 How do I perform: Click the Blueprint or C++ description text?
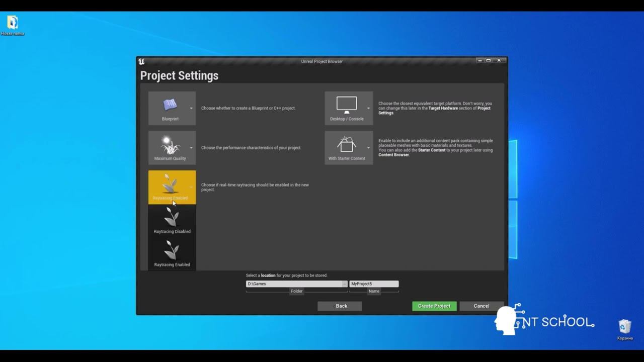click(x=249, y=108)
